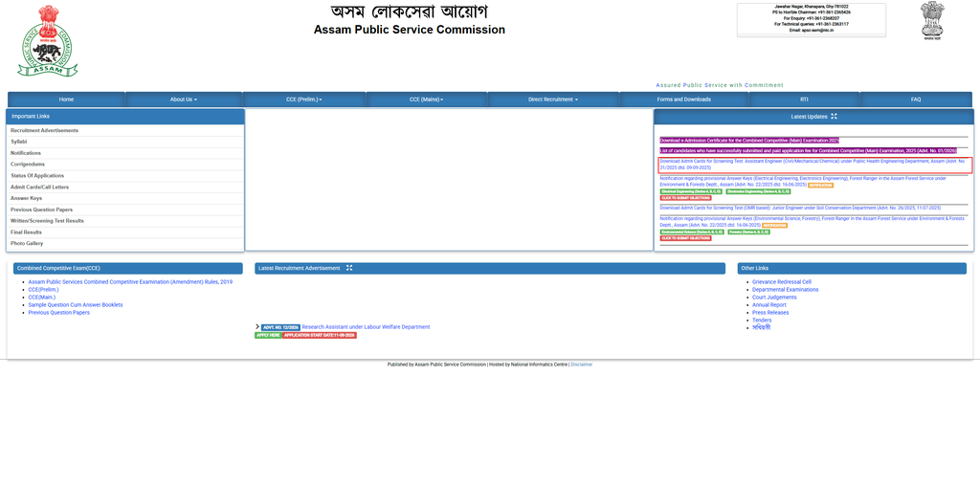
Task: Open the Press Releases link
Action: [770, 312]
